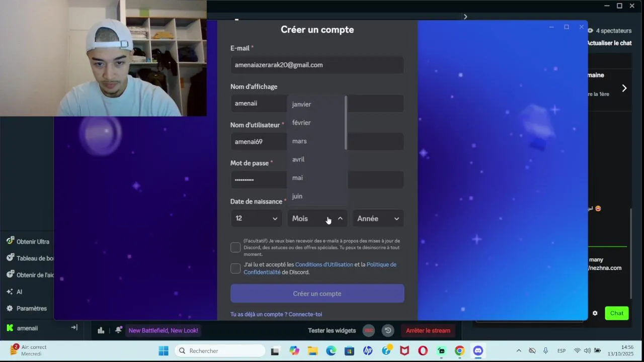Open the HP app in the taskbar

tap(368, 351)
